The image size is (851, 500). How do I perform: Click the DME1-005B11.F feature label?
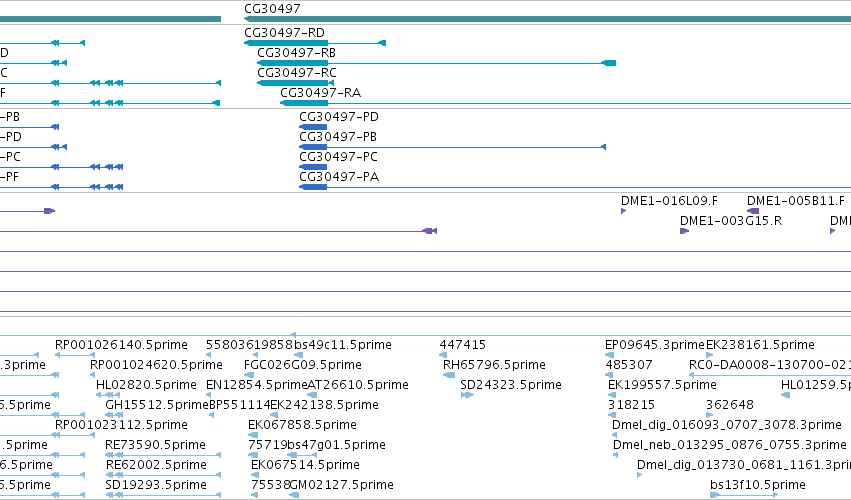(x=796, y=201)
